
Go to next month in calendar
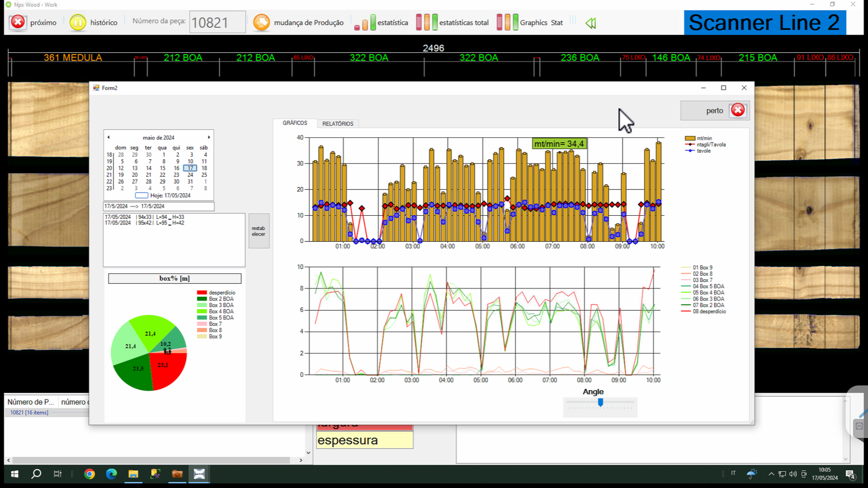click(x=209, y=137)
